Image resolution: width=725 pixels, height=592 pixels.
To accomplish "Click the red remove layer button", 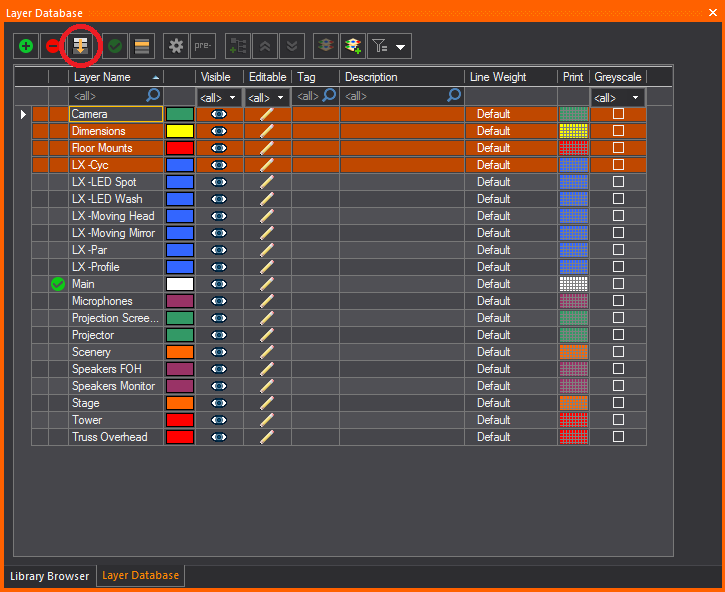I will coord(52,46).
